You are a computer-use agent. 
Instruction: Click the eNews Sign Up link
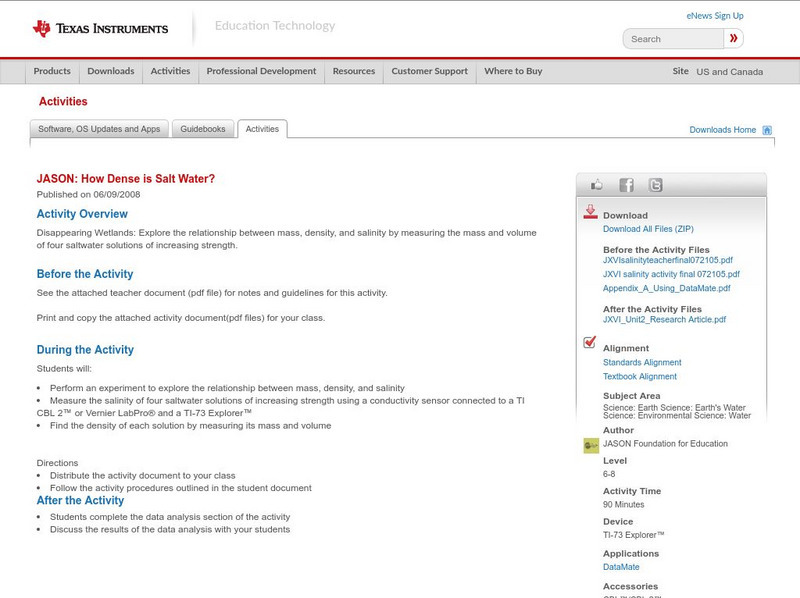point(715,16)
